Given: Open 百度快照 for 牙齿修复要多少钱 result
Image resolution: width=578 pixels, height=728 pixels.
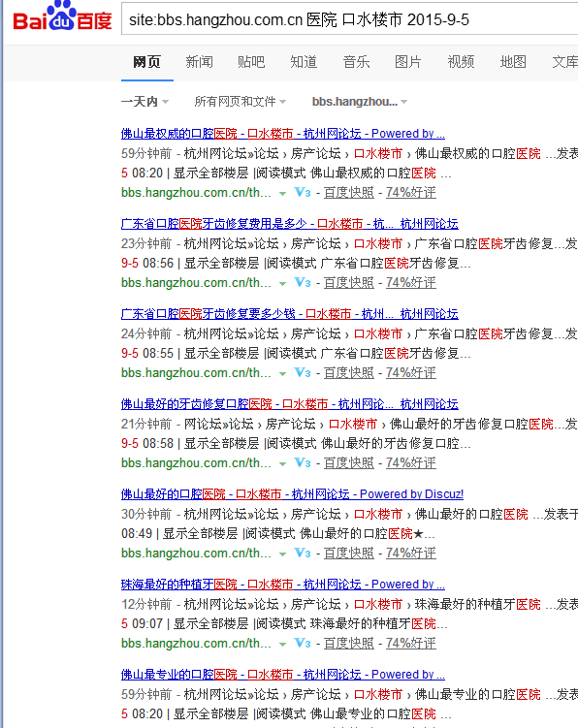Looking at the screenshot, I should click(x=348, y=372).
